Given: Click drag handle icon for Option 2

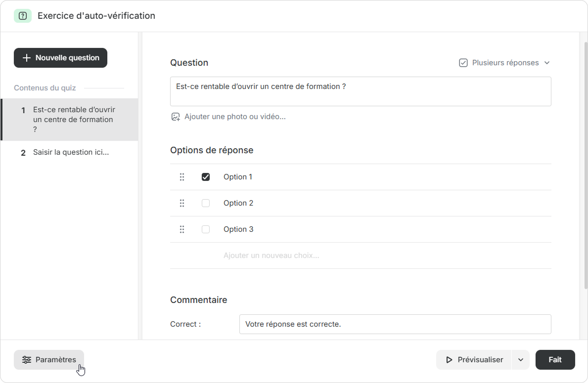Looking at the screenshot, I should tap(182, 203).
